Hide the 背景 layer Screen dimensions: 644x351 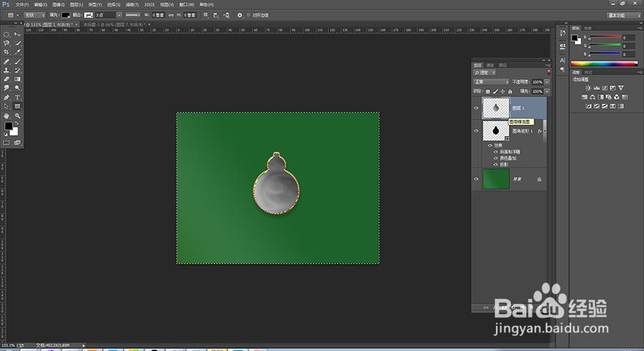click(x=477, y=179)
